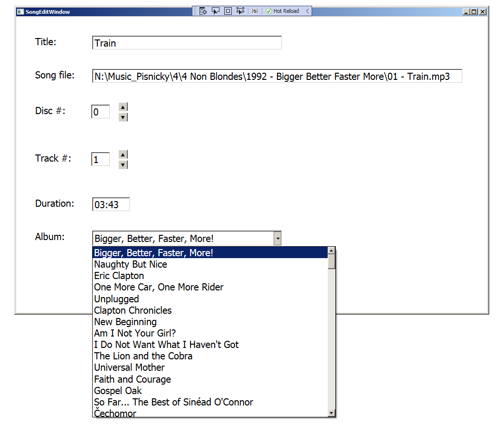The height and width of the screenshot is (424, 504).
Task: Grab the debug toolbar drag handle
Action: click(195, 11)
